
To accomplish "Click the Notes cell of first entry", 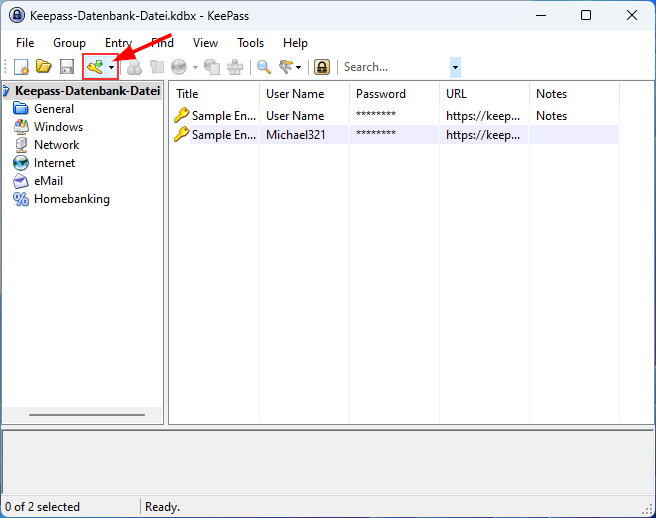I will click(x=551, y=115).
